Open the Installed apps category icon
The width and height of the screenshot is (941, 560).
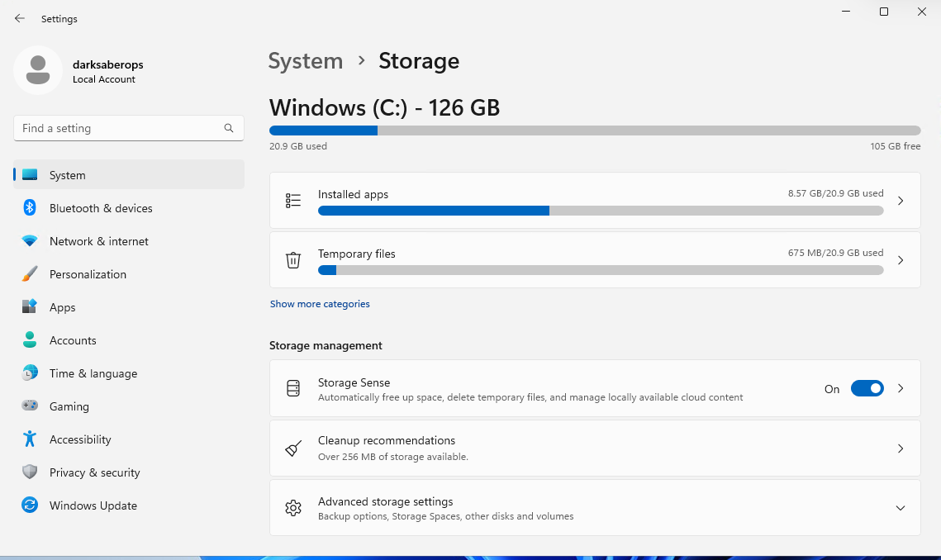293,200
